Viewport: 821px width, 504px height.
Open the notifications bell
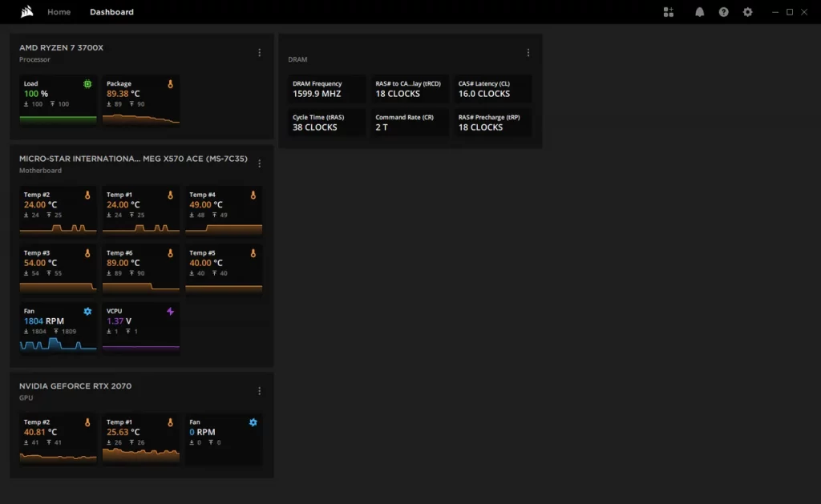(x=699, y=12)
